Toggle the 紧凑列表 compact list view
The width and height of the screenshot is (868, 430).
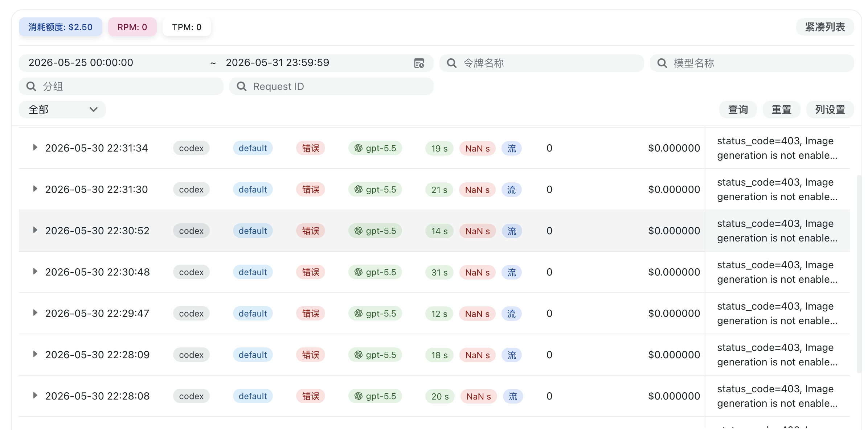tap(825, 27)
